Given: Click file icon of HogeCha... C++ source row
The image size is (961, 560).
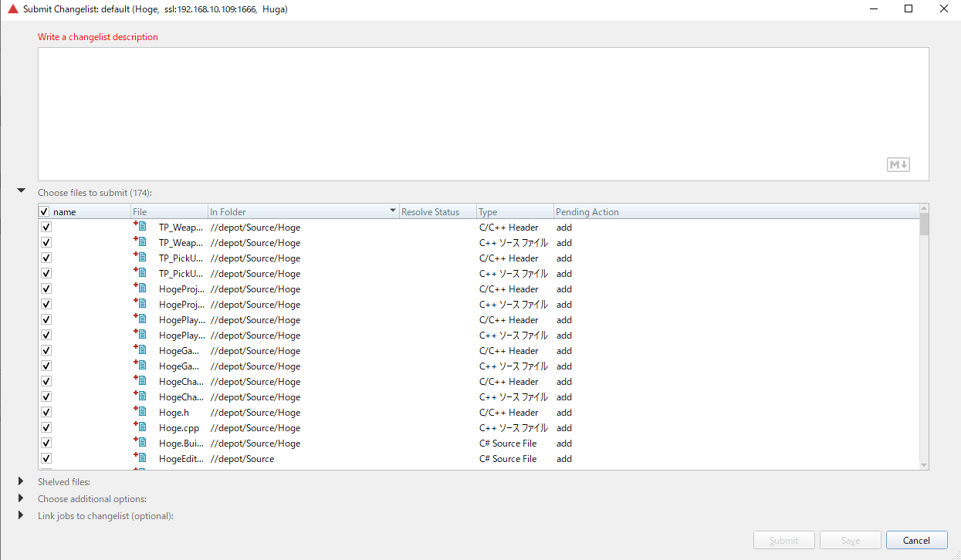Looking at the screenshot, I should click(x=140, y=396).
